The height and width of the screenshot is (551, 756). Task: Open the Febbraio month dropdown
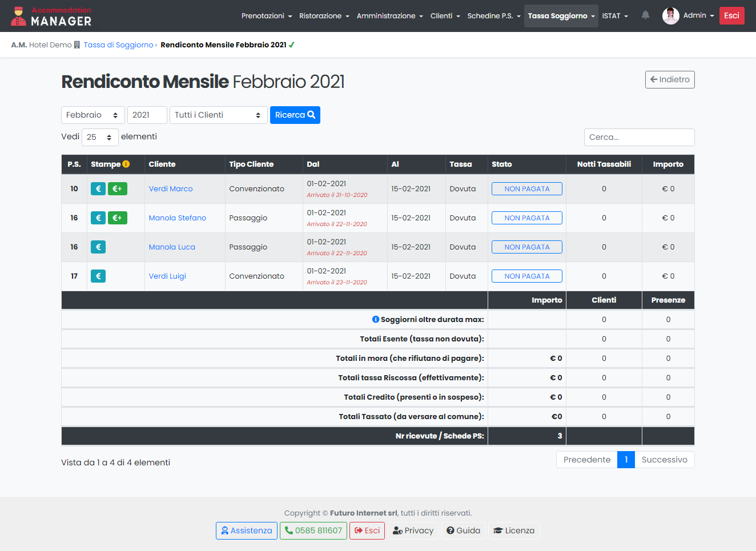tap(93, 115)
